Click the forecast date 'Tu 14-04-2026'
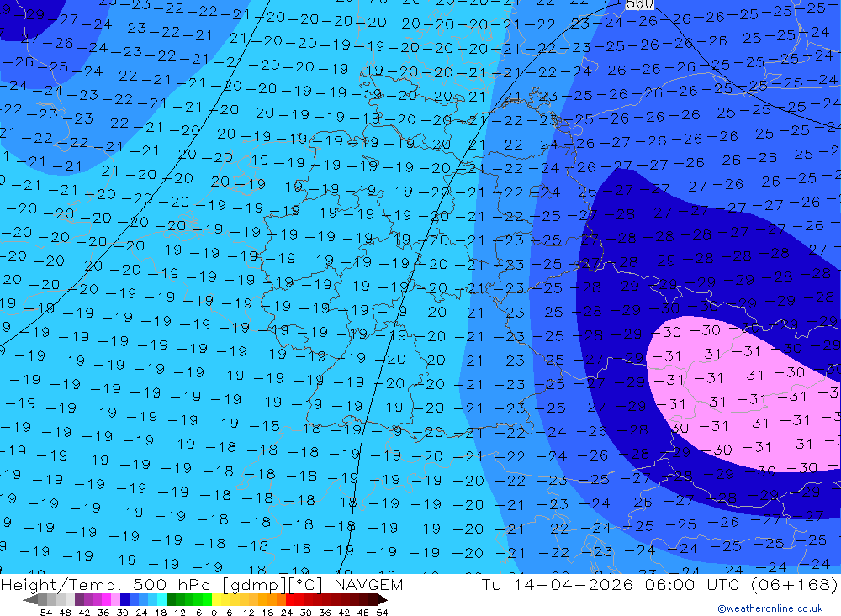The width and height of the screenshot is (841, 616). pos(558,584)
